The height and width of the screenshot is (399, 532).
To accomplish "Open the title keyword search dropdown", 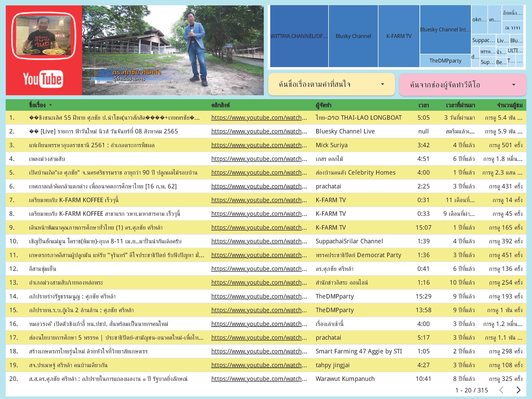I will point(331,84).
